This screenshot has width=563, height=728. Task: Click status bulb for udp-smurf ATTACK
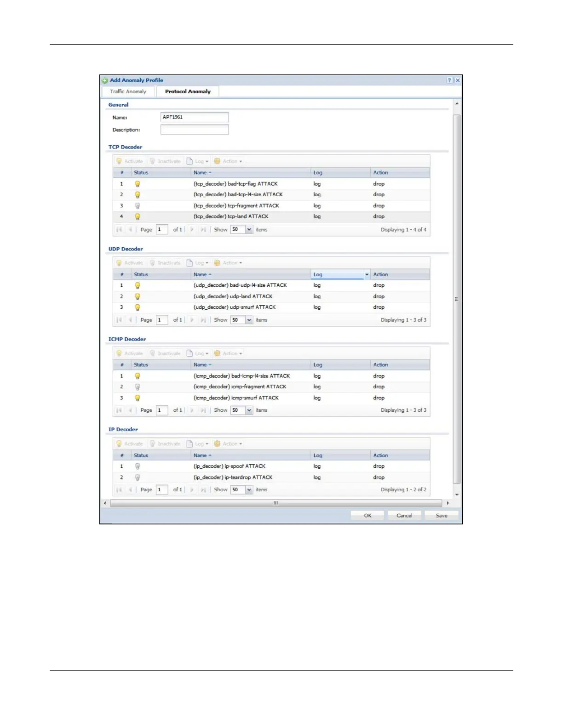[137, 307]
